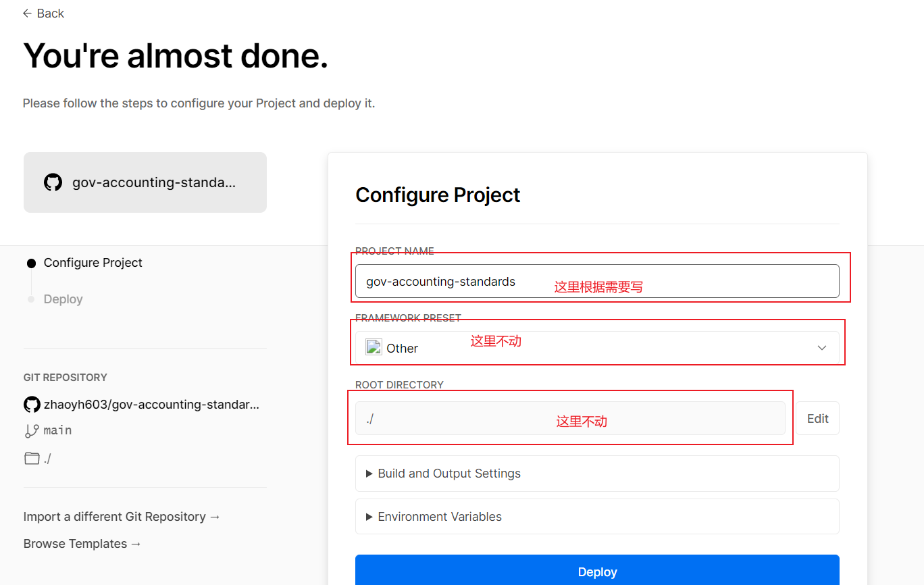Click the GIT REPOSITORY section label
Image resolution: width=924 pixels, height=585 pixels.
[x=66, y=378]
